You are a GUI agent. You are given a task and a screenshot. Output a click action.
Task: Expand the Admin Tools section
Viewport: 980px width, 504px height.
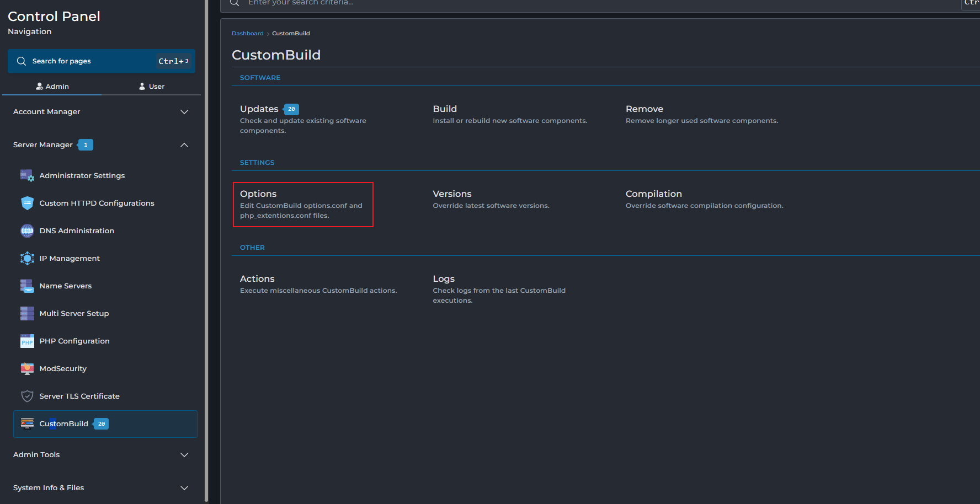coord(184,455)
